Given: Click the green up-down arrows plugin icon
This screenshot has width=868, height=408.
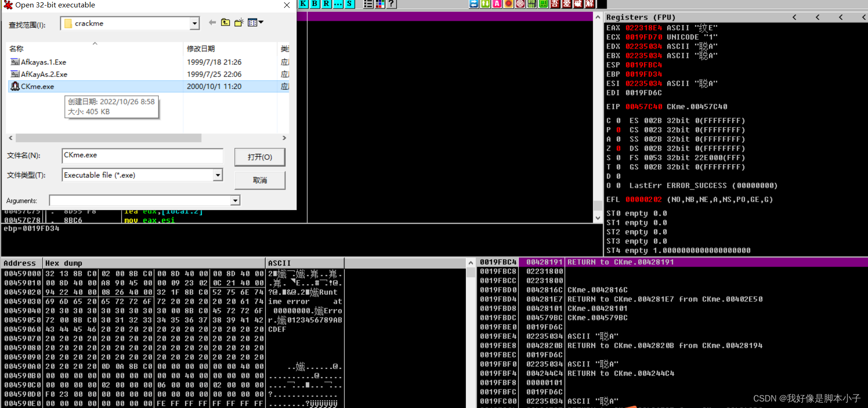Looking at the screenshot, I should coord(486,4).
